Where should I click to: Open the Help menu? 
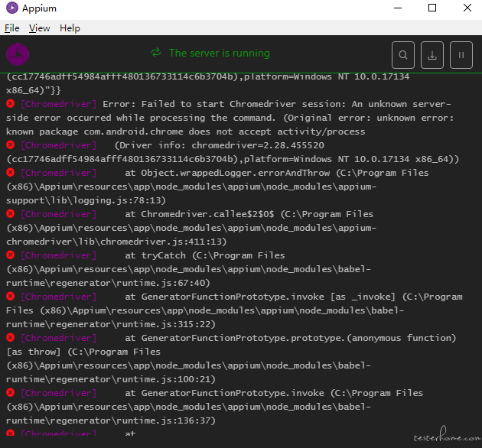point(70,28)
